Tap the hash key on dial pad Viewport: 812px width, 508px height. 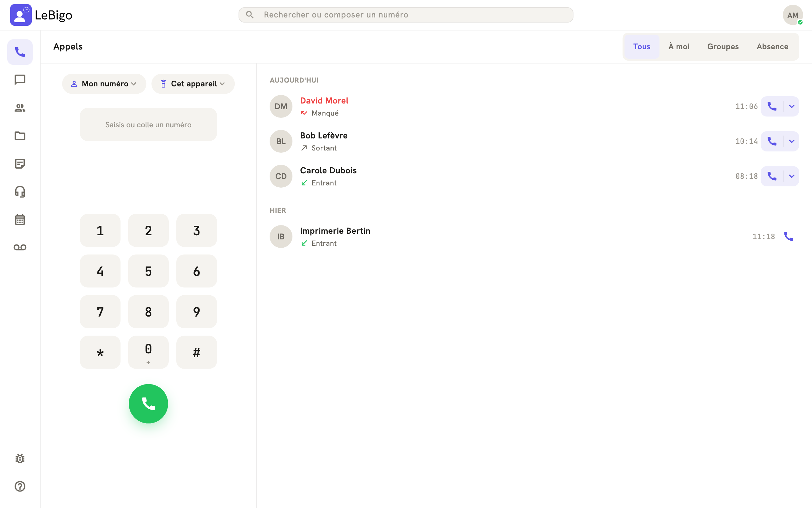pos(197,352)
